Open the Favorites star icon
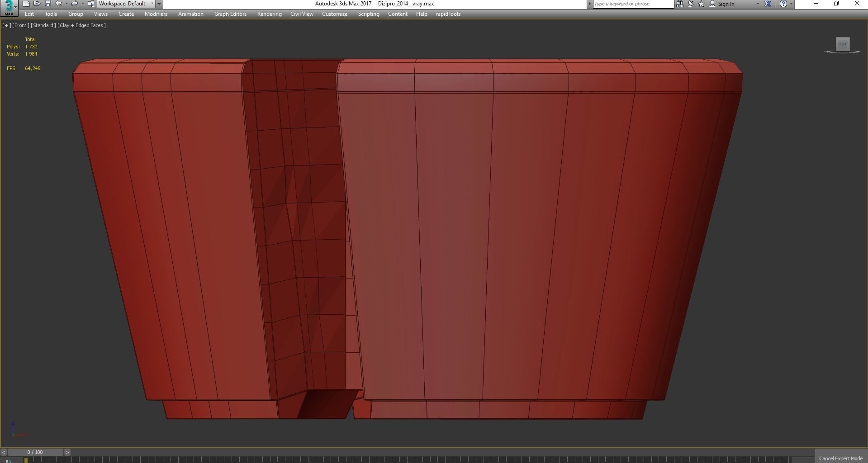 click(701, 4)
